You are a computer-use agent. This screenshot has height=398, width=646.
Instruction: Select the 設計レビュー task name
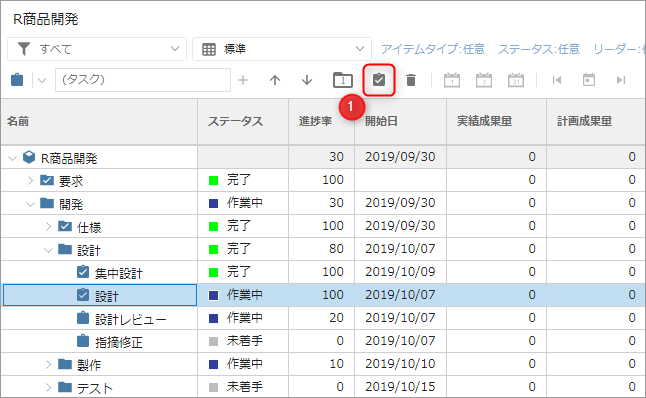(131, 319)
